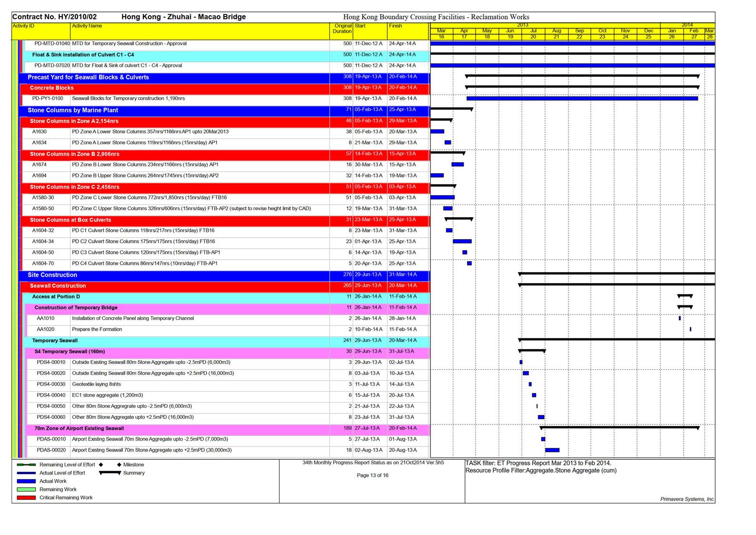This screenshot has height=535, width=756.
Task: Click activity ID AA1010
Action: tap(46, 318)
